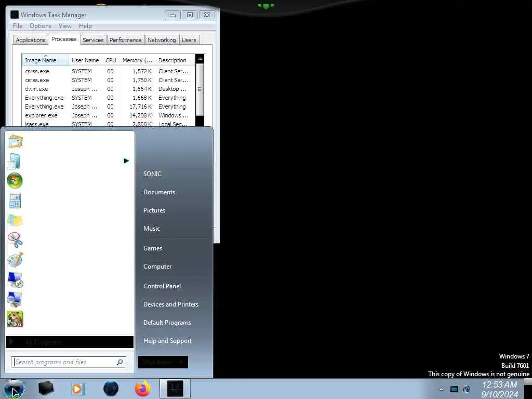Open Magnifier icon in Start menu

15,300
